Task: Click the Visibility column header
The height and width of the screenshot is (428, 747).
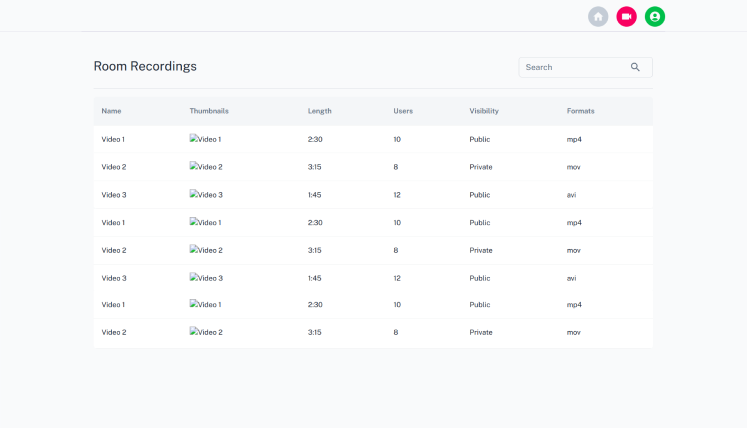Action: coord(484,111)
